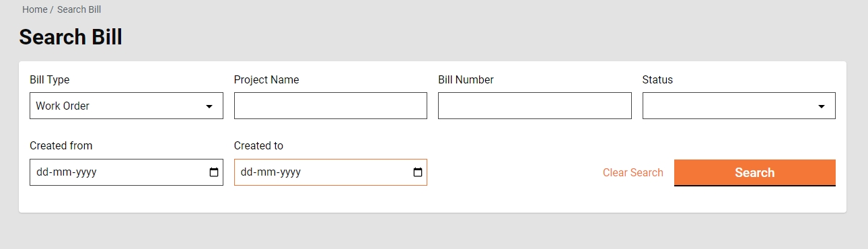Click the Project Name field label

(266, 79)
